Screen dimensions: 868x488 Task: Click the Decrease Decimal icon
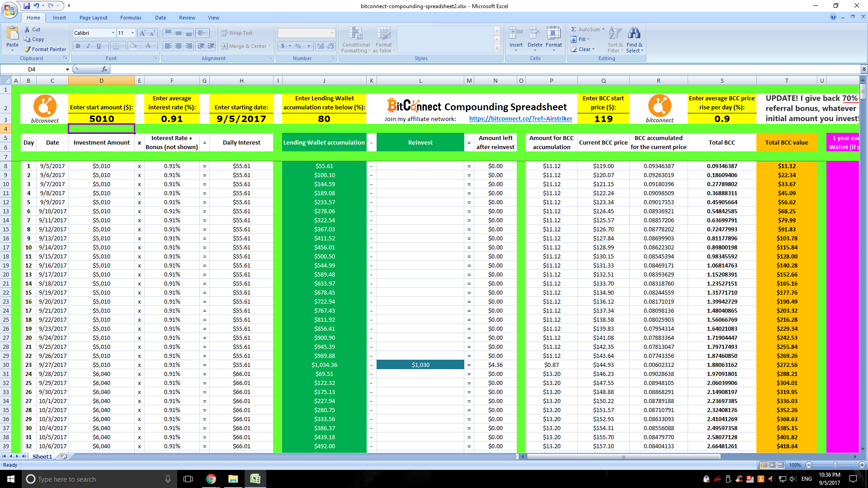[x=330, y=46]
